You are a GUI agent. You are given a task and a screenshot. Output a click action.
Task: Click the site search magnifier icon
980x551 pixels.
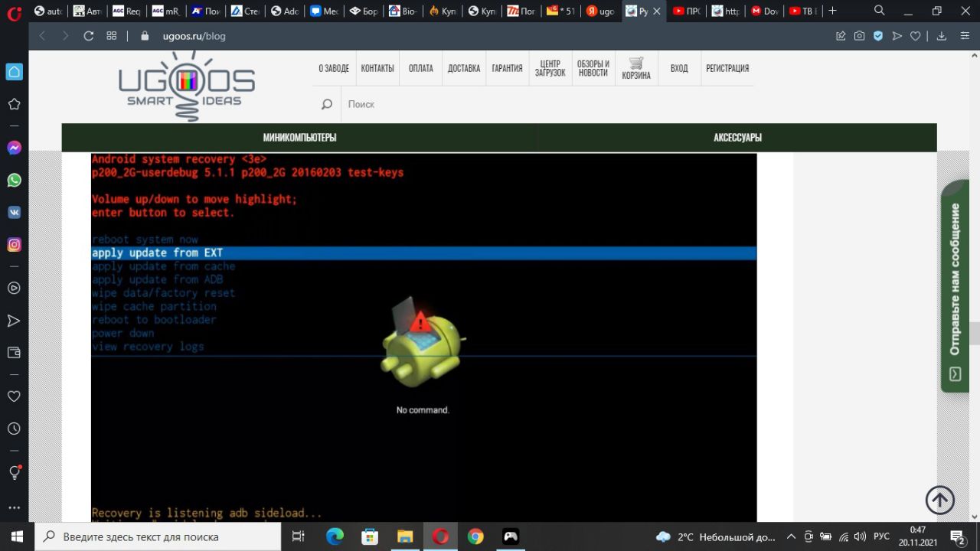pyautogui.click(x=327, y=104)
